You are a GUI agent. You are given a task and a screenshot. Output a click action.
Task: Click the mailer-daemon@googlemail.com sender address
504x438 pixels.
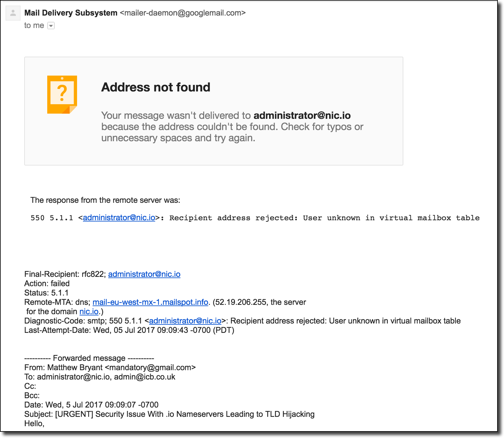click(x=183, y=13)
